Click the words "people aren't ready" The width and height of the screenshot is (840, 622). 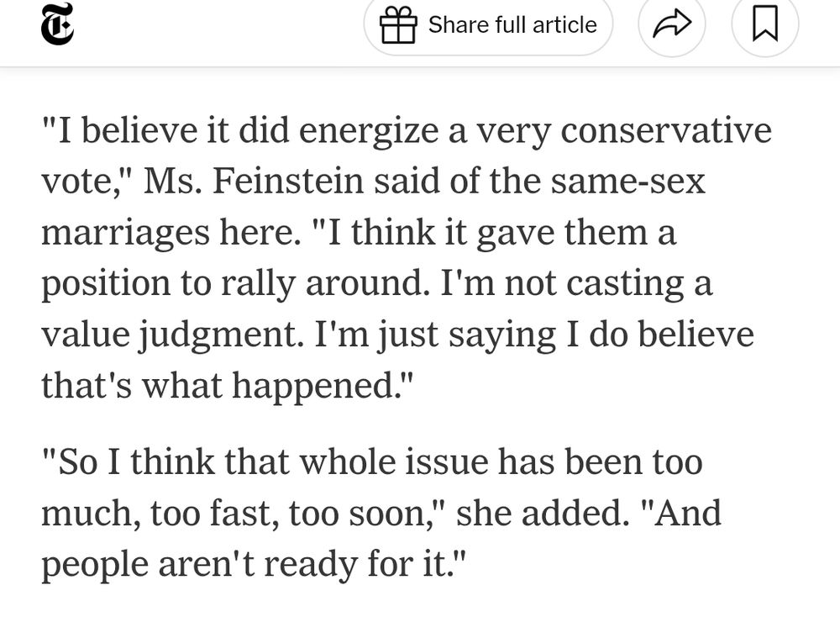tap(209, 563)
